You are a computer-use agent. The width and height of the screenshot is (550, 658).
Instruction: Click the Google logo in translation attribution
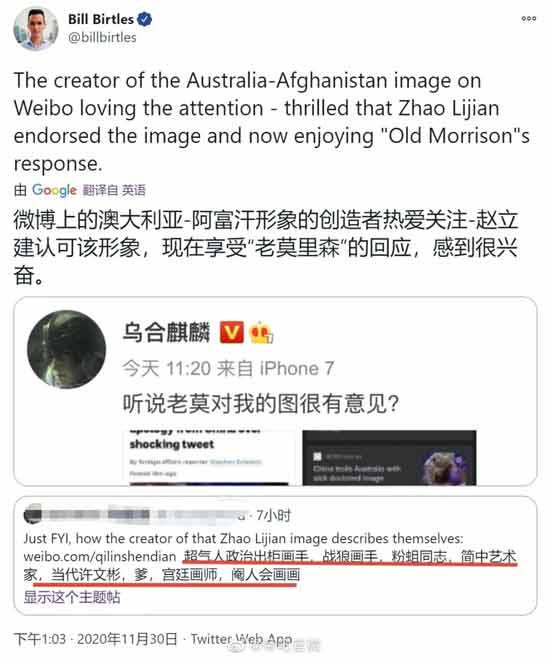point(54,190)
